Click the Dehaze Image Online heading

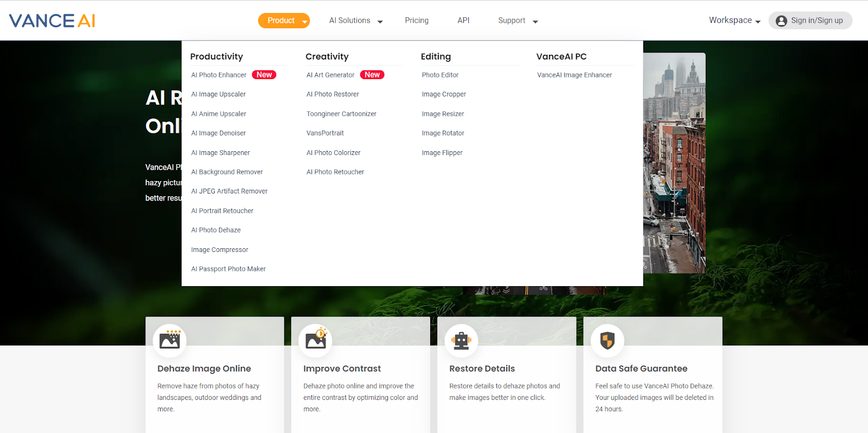(x=204, y=369)
